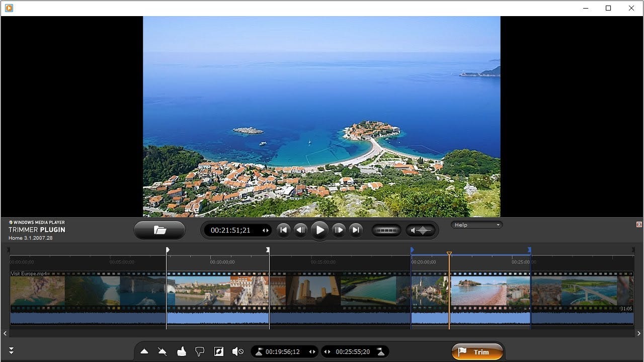Close the trimmer plugin panel
This screenshot has width=644, height=362.
[639, 225]
